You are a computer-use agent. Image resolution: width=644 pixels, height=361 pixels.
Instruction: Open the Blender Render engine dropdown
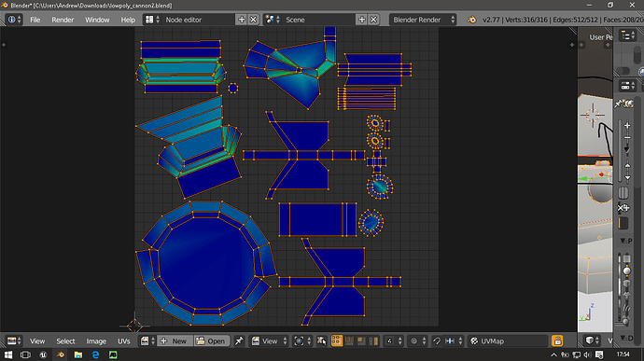pos(423,20)
